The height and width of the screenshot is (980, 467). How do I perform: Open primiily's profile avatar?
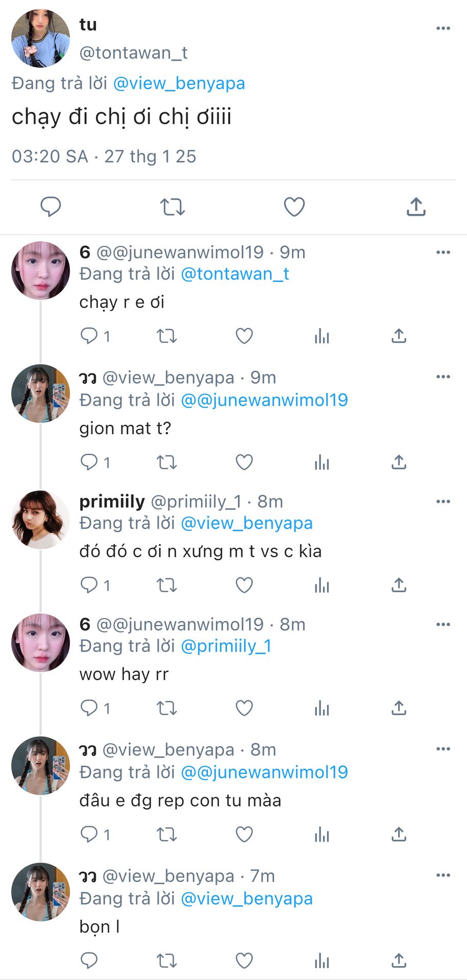click(41, 520)
